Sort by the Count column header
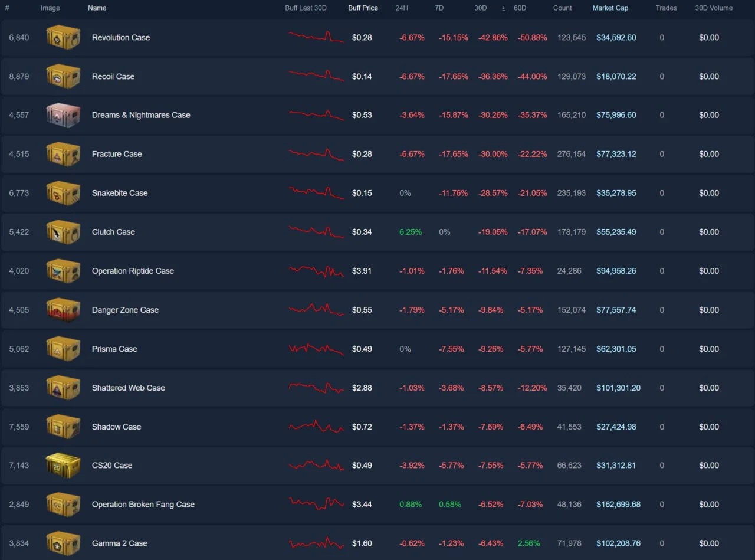Screen dimensions: 755x560 tap(563, 8)
